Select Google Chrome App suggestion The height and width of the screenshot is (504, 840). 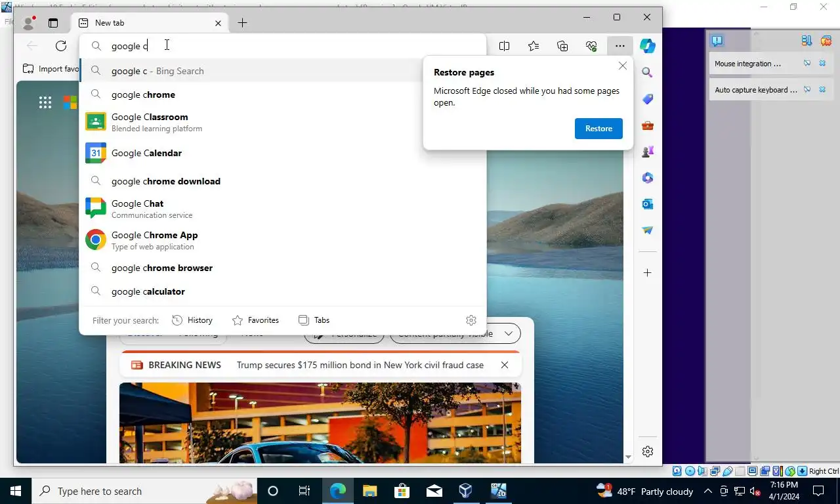(x=283, y=240)
